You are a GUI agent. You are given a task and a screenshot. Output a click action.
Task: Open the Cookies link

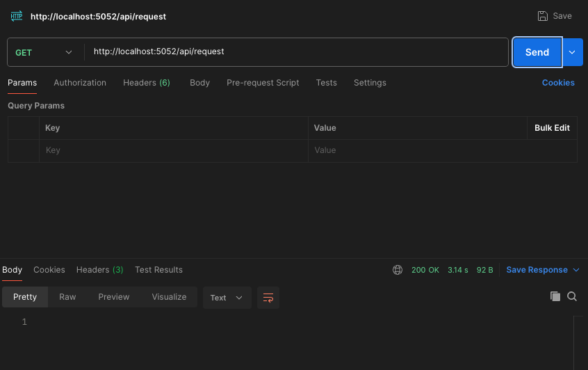pyautogui.click(x=558, y=83)
